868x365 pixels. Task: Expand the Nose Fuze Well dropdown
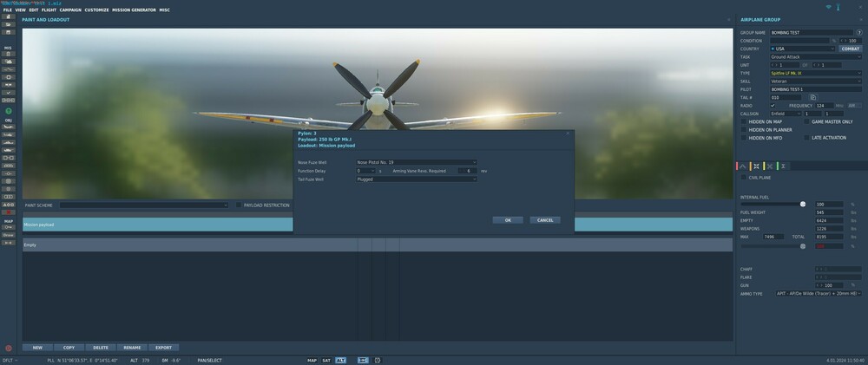click(x=417, y=163)
